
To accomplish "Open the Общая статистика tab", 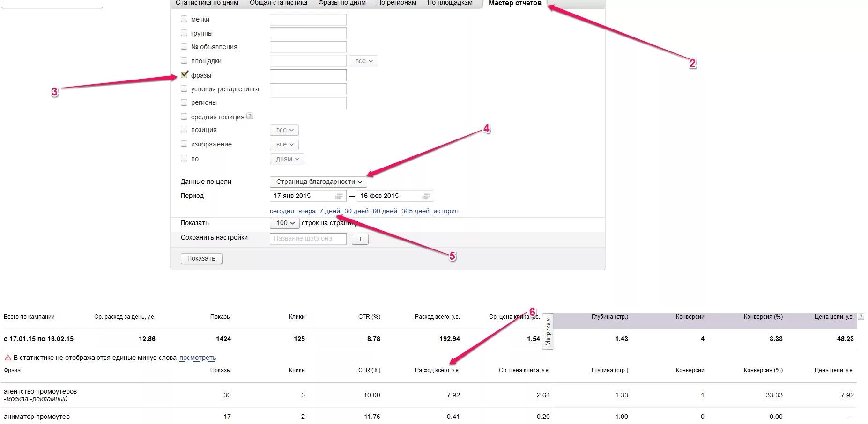I will click(278, 3).
